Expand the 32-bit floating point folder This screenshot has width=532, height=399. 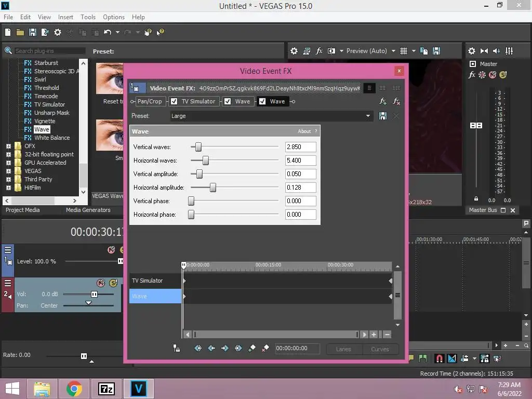(x=8, y=154)
